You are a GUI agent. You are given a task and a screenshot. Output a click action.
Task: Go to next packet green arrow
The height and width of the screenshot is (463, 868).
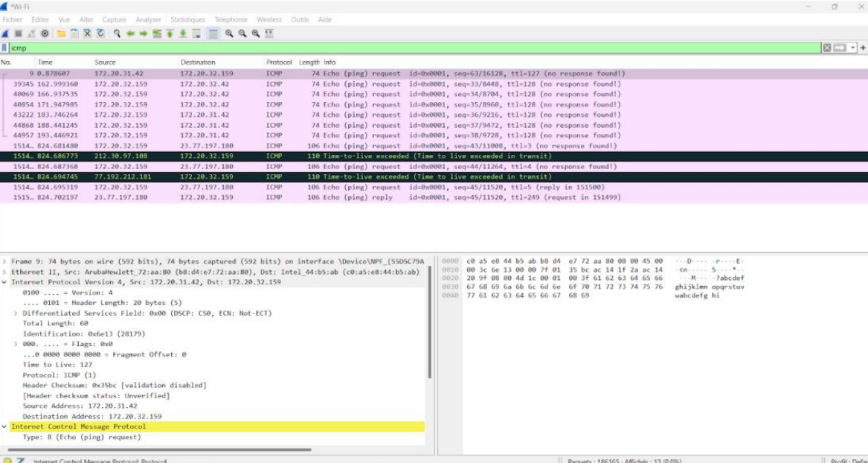click(x=144, y=34)
